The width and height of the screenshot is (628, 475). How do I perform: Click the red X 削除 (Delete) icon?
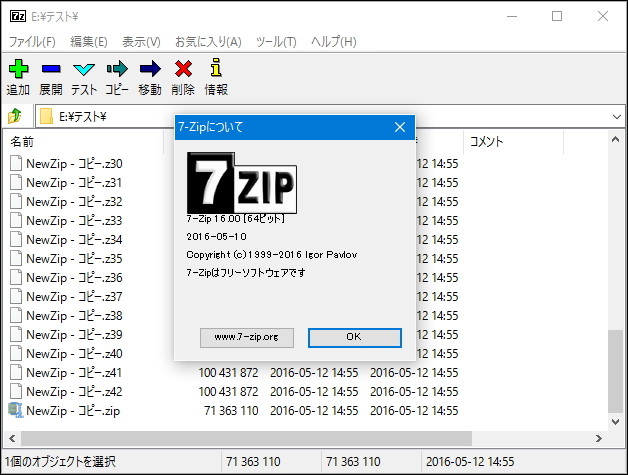coord(183,69)
